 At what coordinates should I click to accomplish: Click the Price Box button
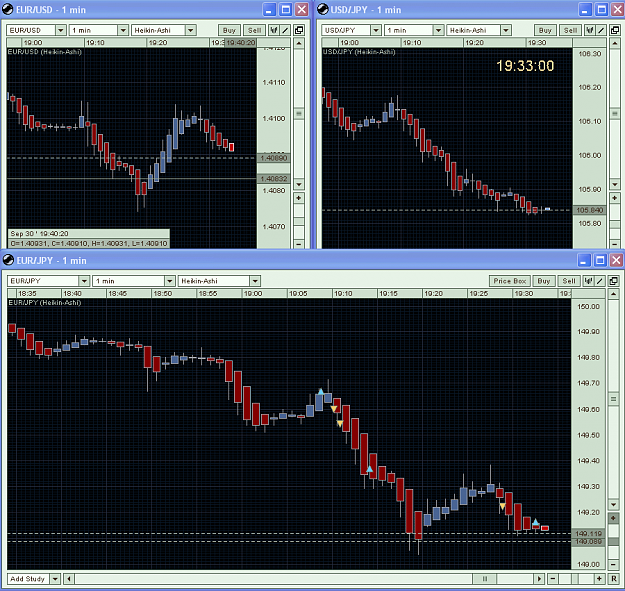(510, 281)
